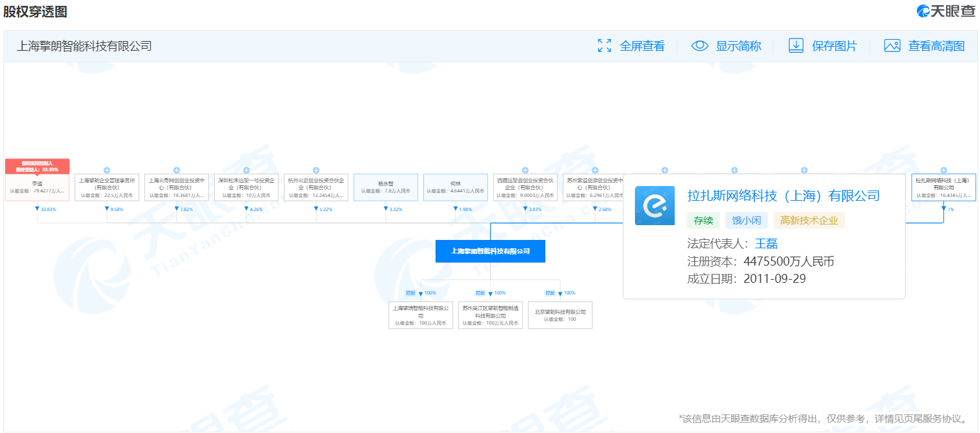This screenshot has width=980, height=433.
Task: Click the 饿小闲 tag
Action: click(747, 221)
